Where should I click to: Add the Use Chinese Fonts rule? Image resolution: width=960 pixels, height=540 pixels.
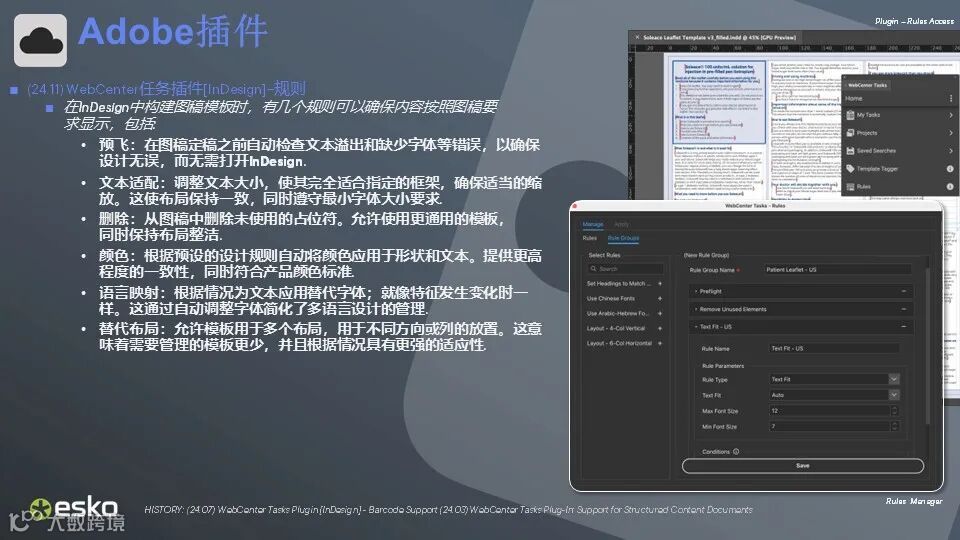(x=660, y=299)
